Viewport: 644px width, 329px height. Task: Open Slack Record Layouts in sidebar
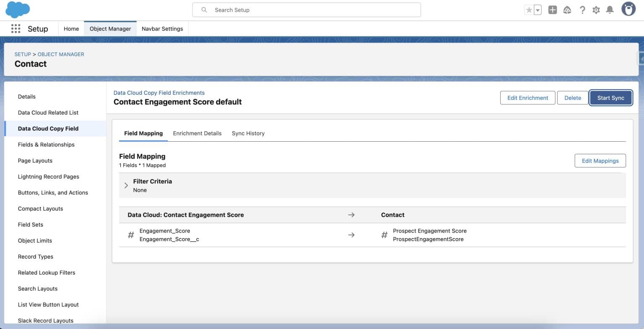click(x=46, y=320)
